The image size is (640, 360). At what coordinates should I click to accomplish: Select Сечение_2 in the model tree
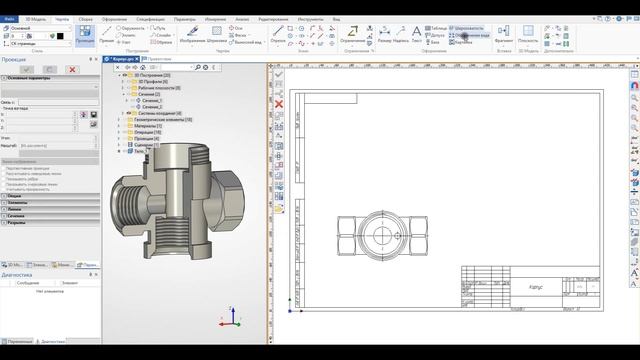click(152, 107)
